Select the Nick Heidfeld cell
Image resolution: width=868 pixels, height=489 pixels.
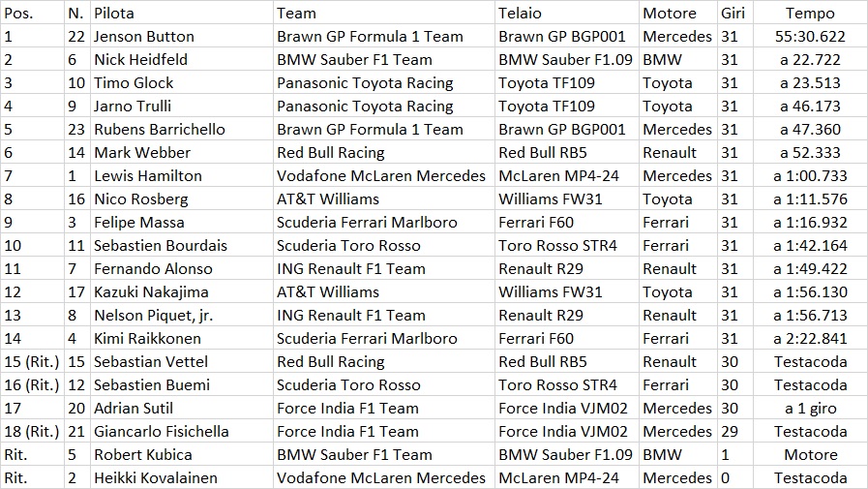pyautogui.click(x=182, y=59)
